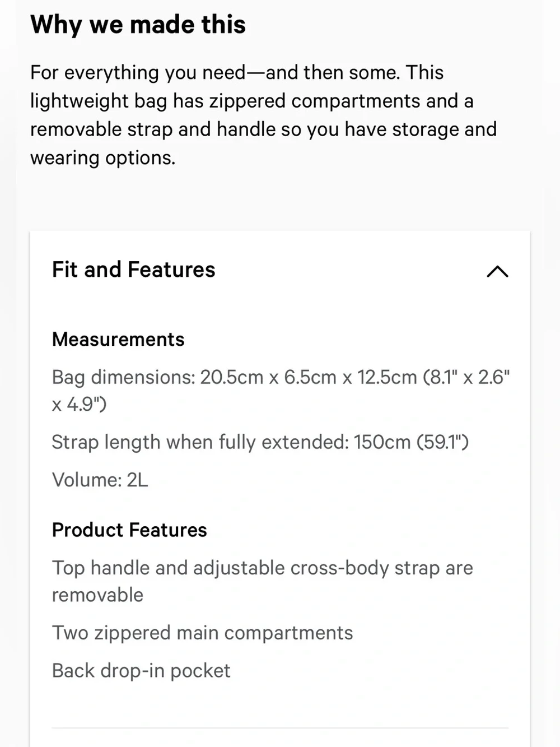Click the Measurements subheading
Viewport: 560px width, 747px height.
coord(118,340)
